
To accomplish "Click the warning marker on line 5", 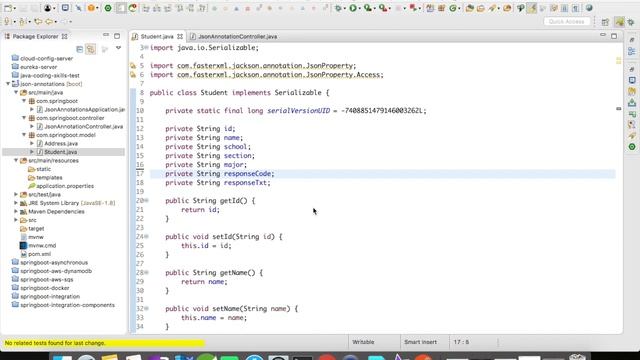I will [133, 66].
